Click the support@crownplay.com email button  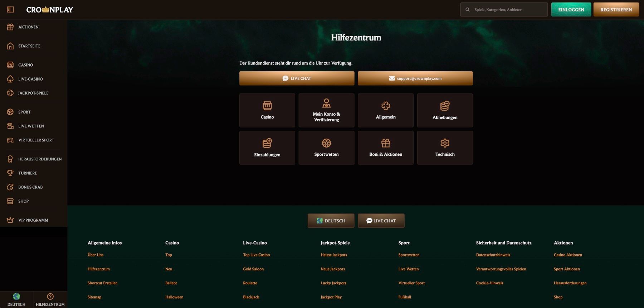(x=415, y=78)
